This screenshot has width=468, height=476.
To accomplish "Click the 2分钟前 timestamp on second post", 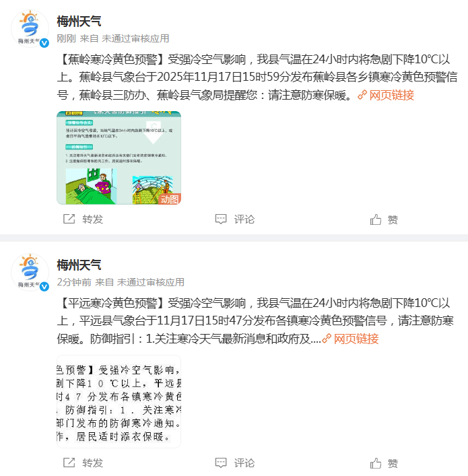I will point(74,282).
